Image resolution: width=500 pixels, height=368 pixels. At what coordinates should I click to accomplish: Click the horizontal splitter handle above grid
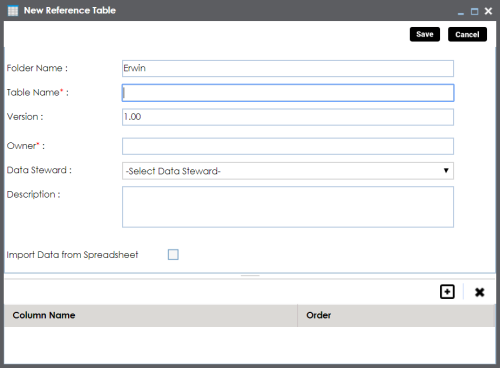click(250, 276)
